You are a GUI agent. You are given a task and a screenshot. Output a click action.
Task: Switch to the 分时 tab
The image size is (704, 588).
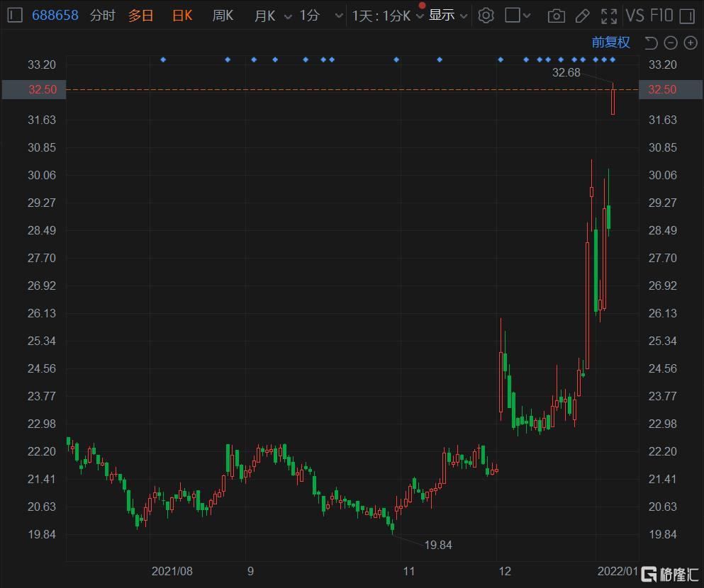click(x=102, y=15)
